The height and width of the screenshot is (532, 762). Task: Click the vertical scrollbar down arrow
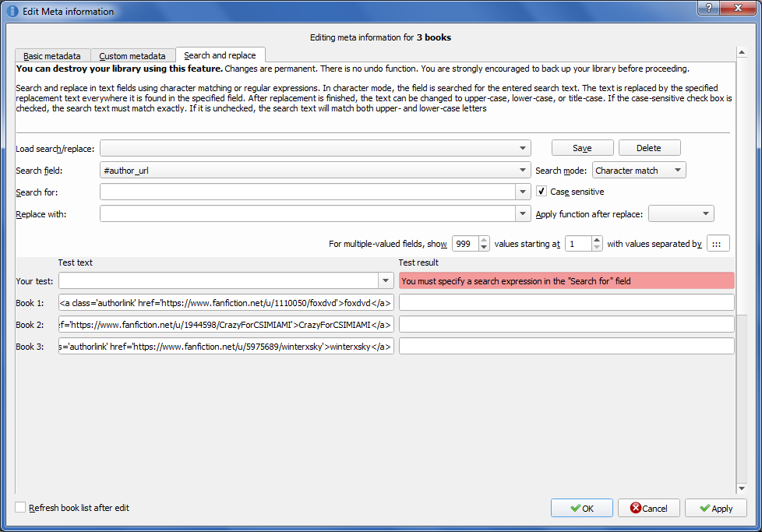tap(741, 488)
